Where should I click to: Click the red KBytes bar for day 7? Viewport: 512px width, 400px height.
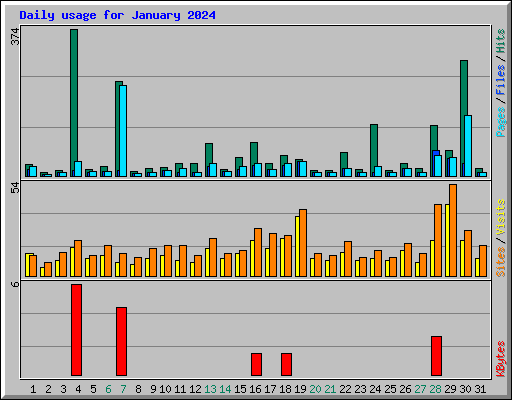[121, 341]
